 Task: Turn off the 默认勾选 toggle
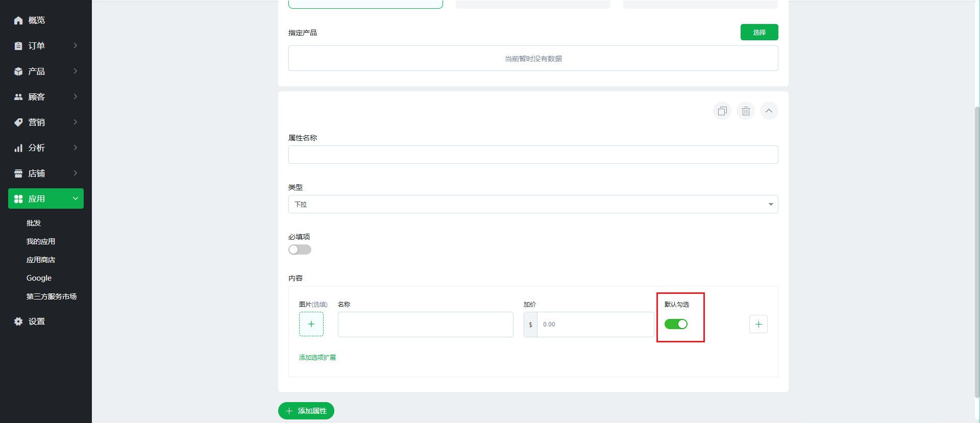click(x=676, y=324)
